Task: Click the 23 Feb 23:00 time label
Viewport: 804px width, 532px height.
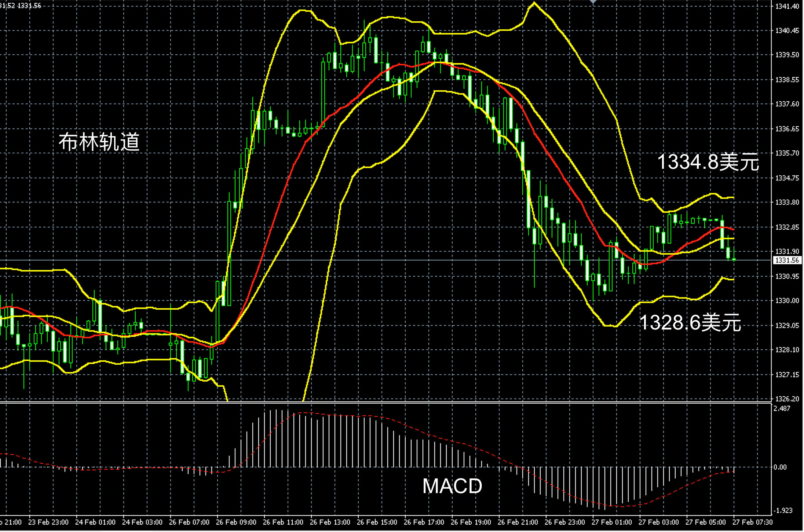Action: [x=48, y=522]
